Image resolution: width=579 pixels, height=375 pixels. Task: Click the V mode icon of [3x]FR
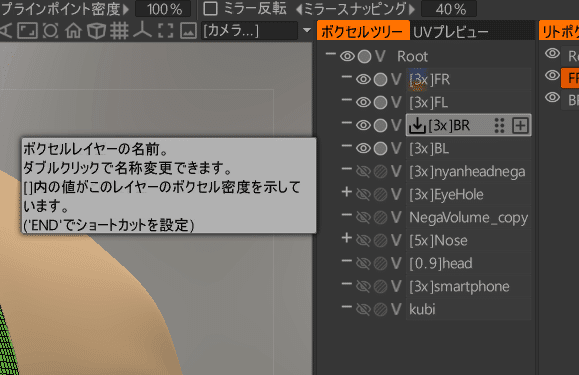click(396, 79)
